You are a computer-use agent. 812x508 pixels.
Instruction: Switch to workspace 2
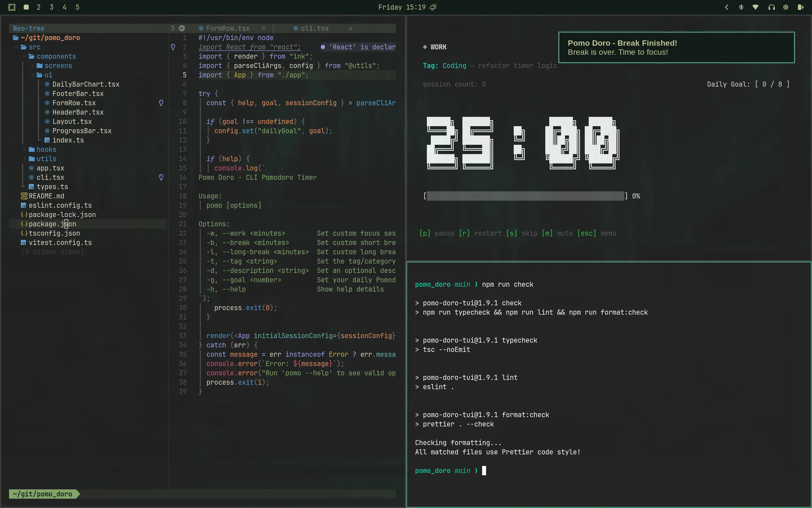click(x=39, y=7)
